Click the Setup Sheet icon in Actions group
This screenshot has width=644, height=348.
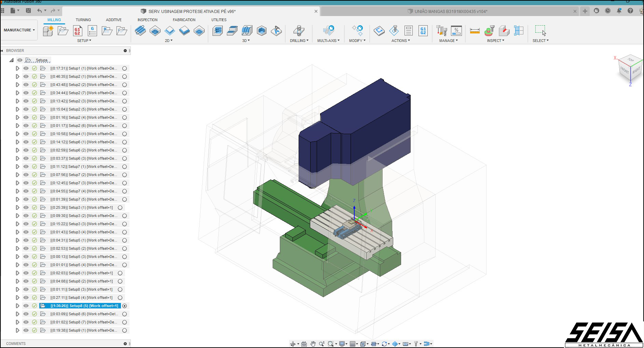tap(408, 31)
